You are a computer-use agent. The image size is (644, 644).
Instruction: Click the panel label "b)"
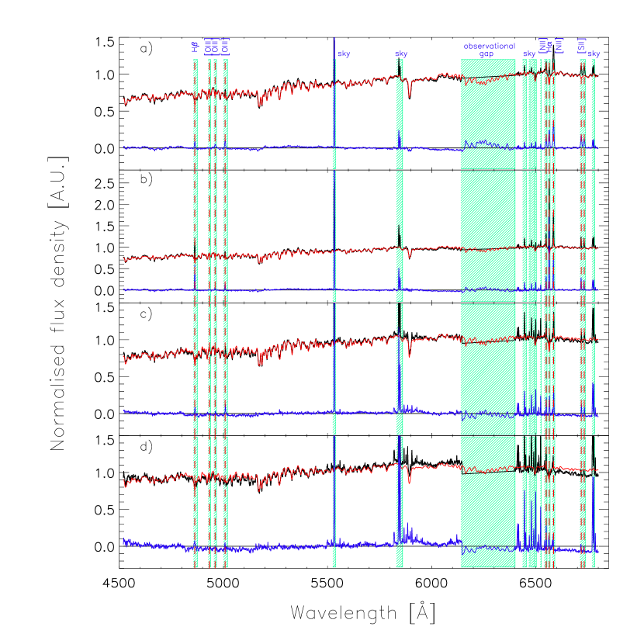click(x=146, y=179)
